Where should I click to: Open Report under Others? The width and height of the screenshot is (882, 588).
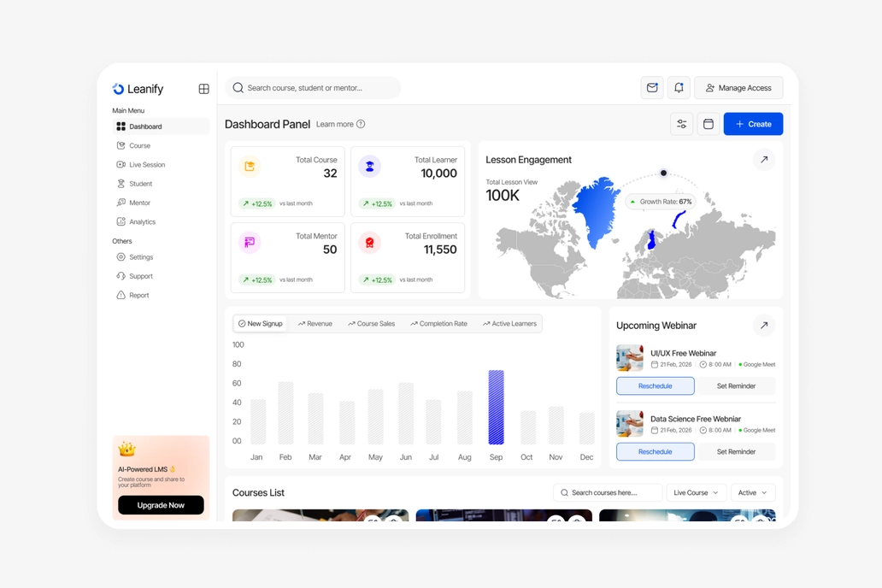pyautogui.click(x=161, y=296)
